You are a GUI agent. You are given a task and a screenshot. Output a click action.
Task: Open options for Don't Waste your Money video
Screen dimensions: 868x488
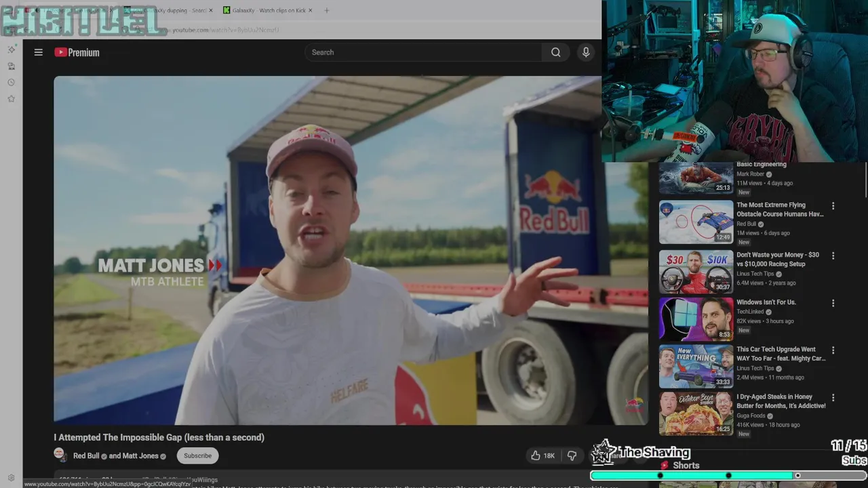(833, 256)
